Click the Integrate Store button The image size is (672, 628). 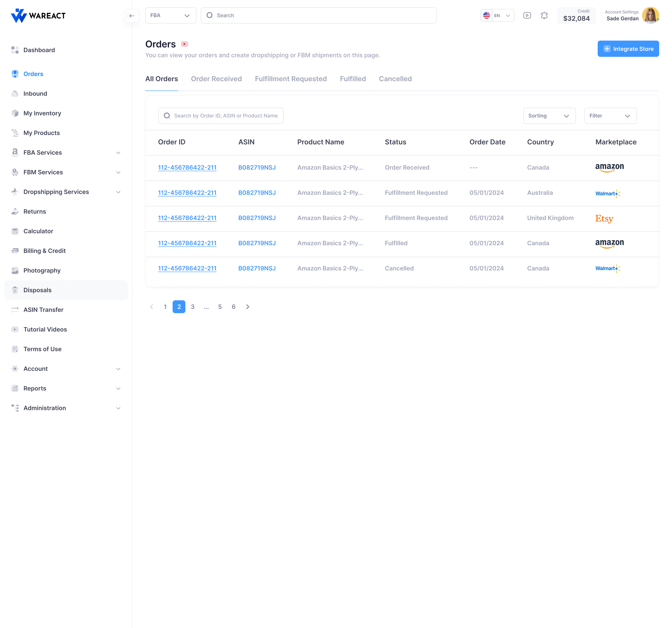pyautogui.click(x=628, y=49)
